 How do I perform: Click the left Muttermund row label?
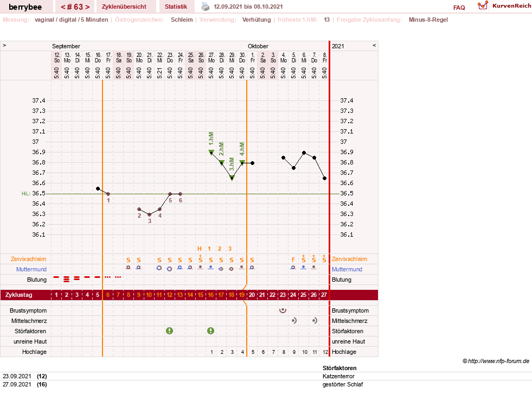click(31, 269)
